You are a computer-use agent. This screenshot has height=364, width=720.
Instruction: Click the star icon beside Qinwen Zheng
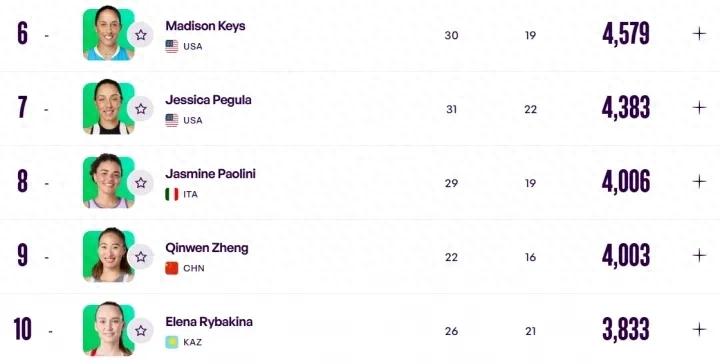[x=141, y=257]
